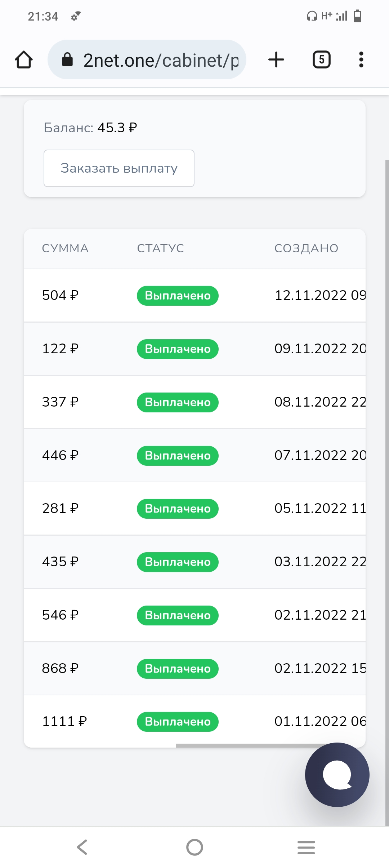
Task: Select the 1111 ₽ payout row amount
Action: click(64, 722)
